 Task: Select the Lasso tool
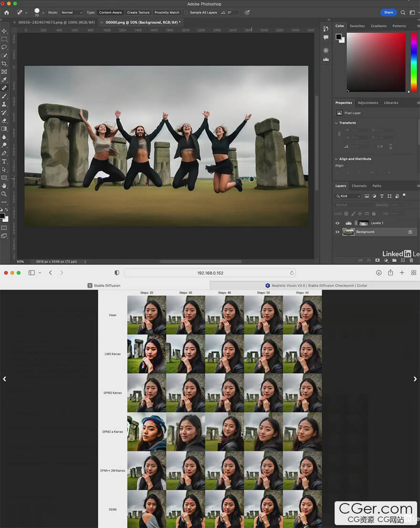[4, 47]
